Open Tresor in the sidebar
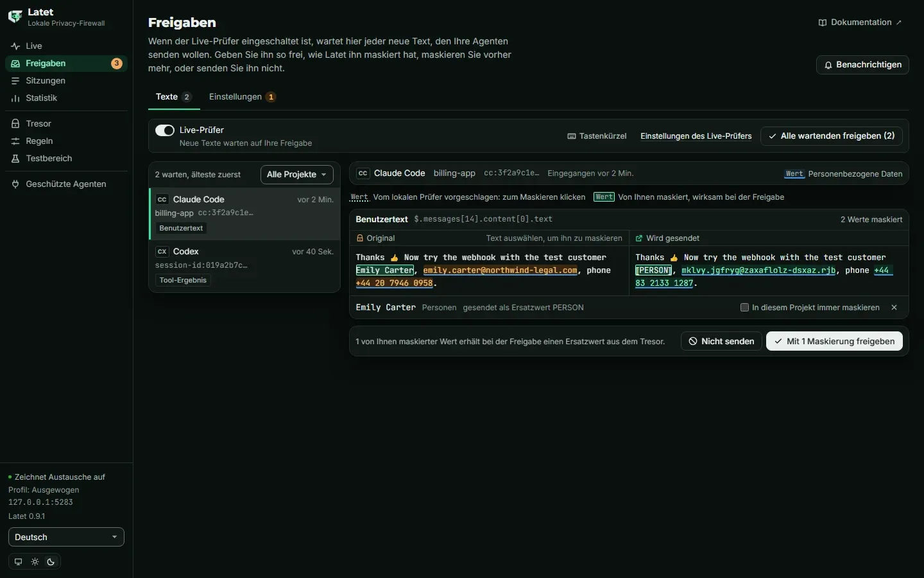 [x=67, y=124]
